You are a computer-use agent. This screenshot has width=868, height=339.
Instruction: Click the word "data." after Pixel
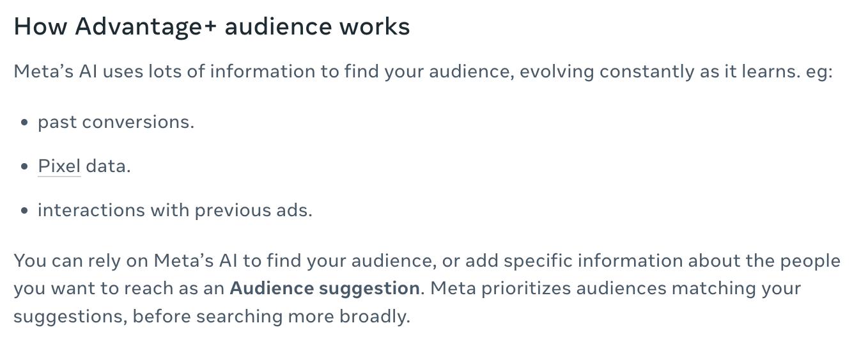tap(108, 166)
